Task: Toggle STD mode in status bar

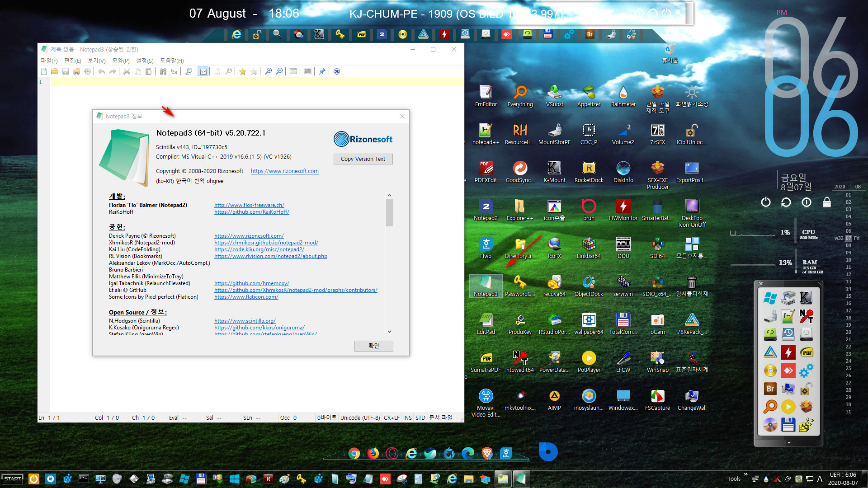Action: point(420,418)
